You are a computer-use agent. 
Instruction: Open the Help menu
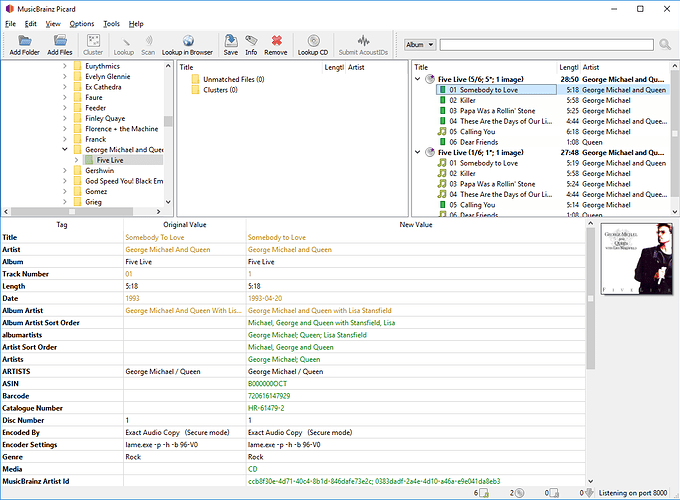coord(136,24)
